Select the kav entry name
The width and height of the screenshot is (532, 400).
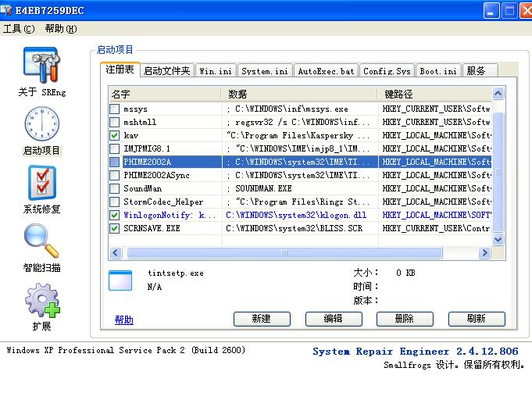click(x=131, y=136)
